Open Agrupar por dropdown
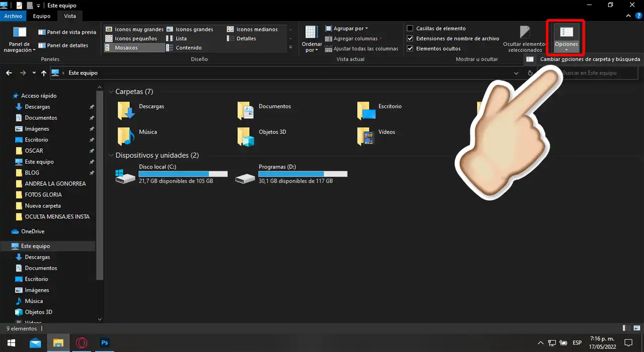This screenshot has height=352, width=644. 347,29
